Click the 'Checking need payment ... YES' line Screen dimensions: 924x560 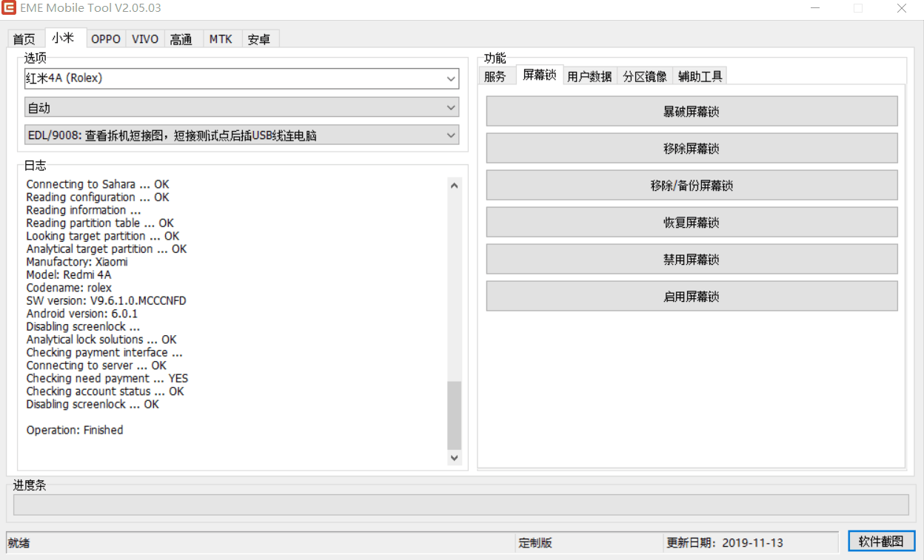tap(107, 379)
